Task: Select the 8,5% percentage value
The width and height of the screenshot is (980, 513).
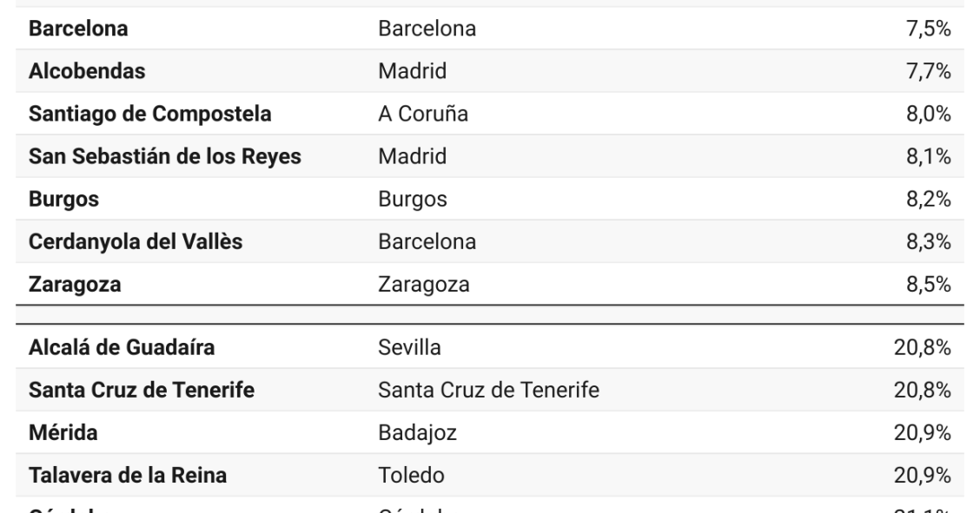Action: pos(929,285)
